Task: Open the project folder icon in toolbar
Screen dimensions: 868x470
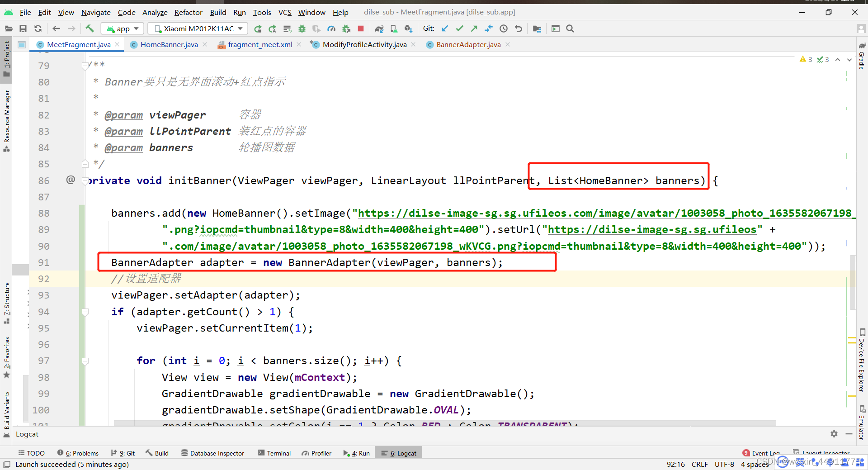Action: [8, 28]
